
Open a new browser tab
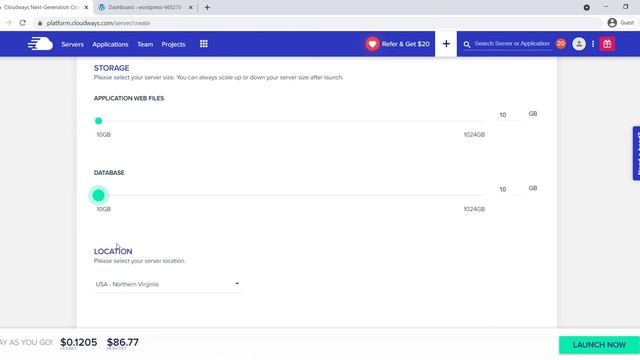click(x=207, y=7)
